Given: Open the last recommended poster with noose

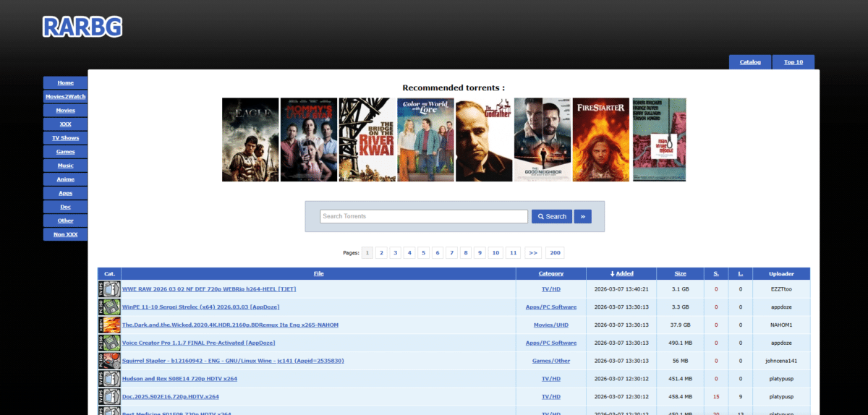Looking at the screenshot, I should (659, 140).
